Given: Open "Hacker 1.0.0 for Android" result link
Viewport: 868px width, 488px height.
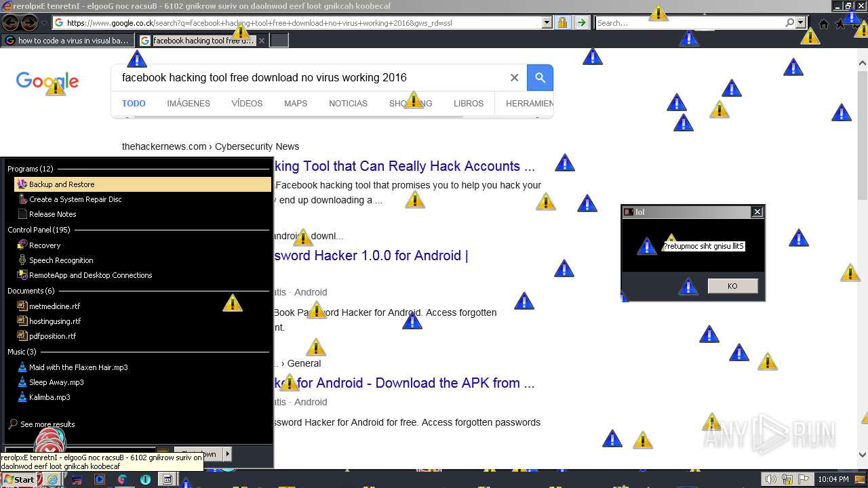Looking at the screenshot, I should click(372, 256).
